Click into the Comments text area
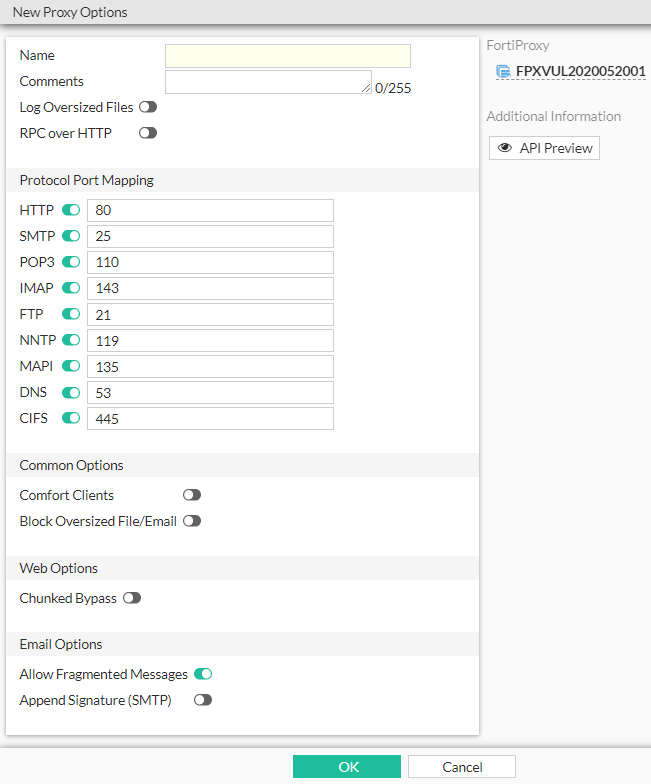651x784 pixels. coord(268,82)
